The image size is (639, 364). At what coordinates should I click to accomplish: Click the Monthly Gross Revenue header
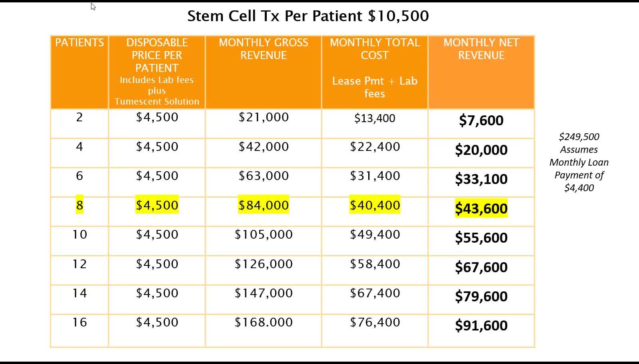point(264,49)
